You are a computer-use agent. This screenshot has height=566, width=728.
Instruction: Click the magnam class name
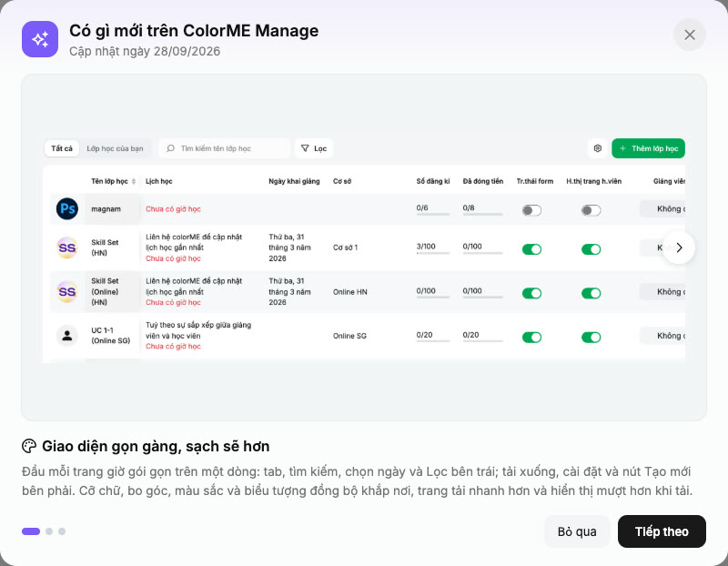pos(106,209)
